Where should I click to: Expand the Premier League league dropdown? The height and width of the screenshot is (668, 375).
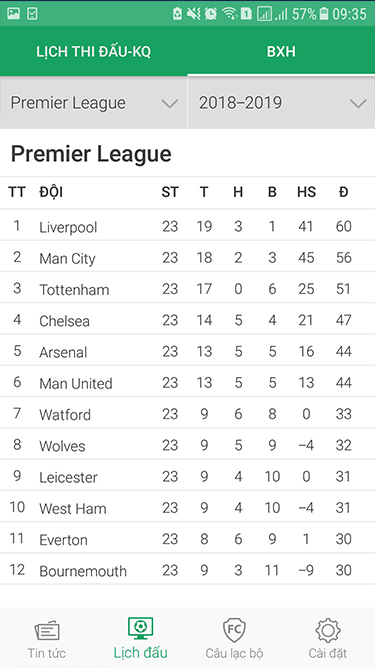pos(93,103)
